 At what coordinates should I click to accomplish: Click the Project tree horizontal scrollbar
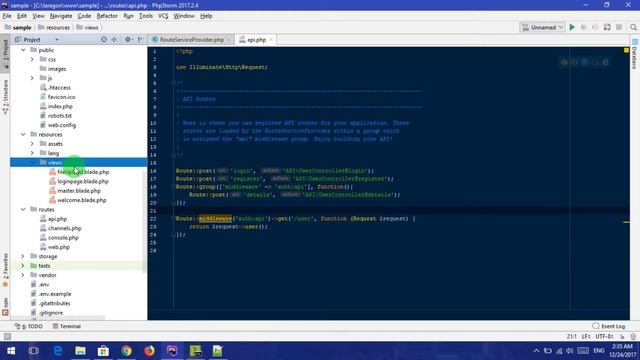coord(58,318)
